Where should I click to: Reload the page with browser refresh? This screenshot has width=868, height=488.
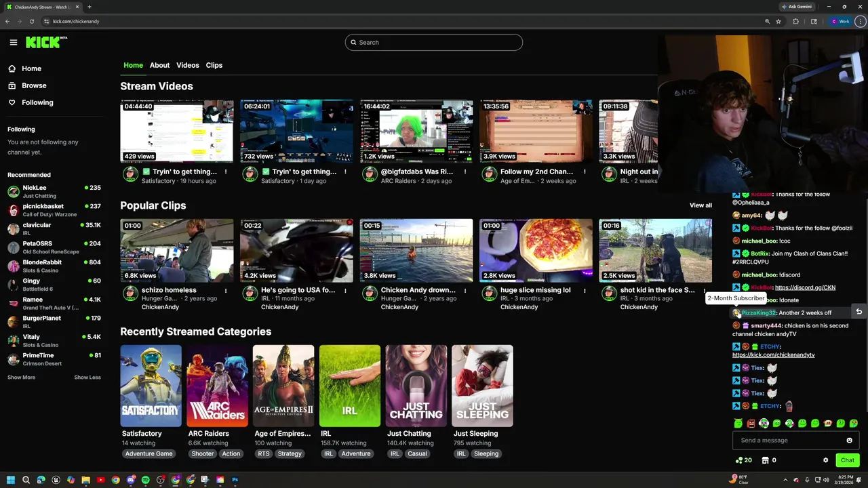point(31,21)
